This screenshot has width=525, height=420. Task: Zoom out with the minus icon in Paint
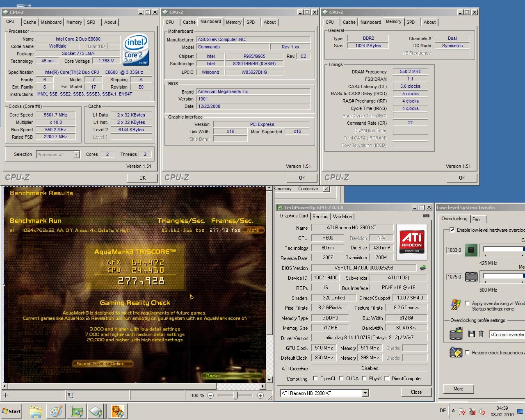point(210,395)
